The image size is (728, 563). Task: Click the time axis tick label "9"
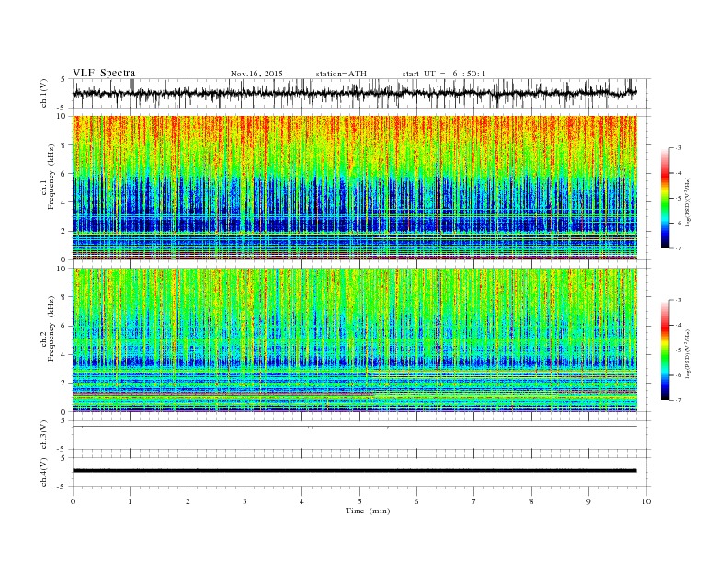click(588, 501)
